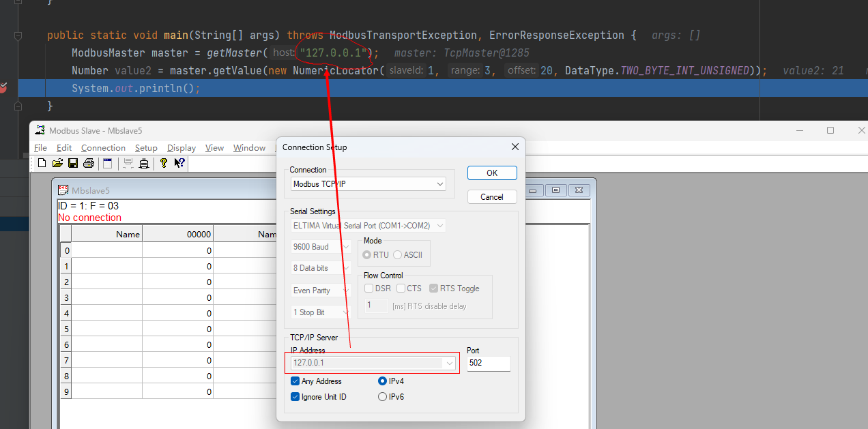Open the File menu
The width and height of the screenshot is (868, 429).
(x=40, y=148)
